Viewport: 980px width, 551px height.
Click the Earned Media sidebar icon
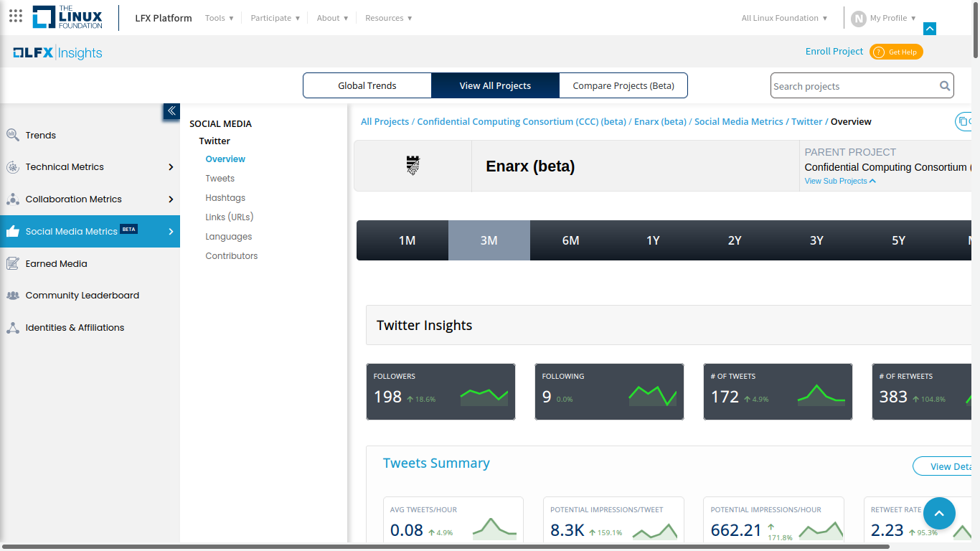[13, 263]
